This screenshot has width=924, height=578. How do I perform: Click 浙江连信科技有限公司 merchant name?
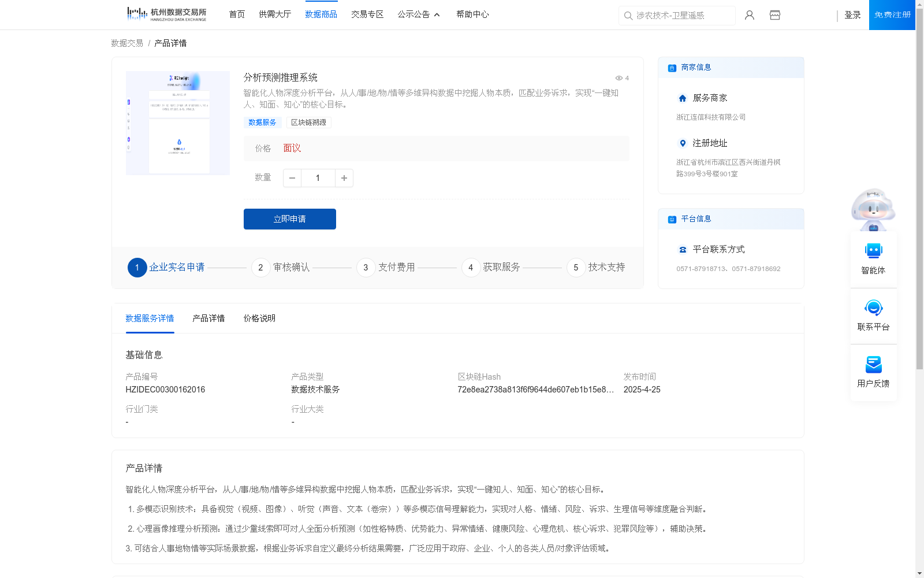(x=711, y=117)
